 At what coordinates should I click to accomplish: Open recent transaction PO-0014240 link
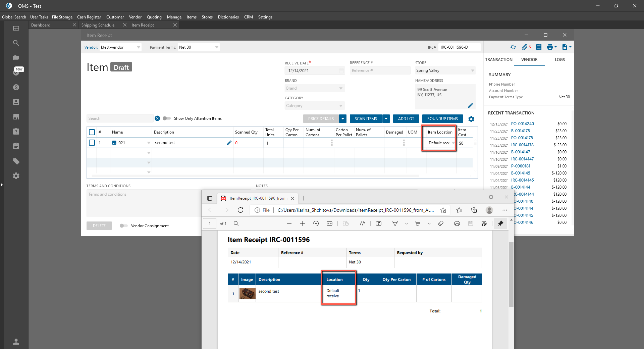click(x=522, y=124)
